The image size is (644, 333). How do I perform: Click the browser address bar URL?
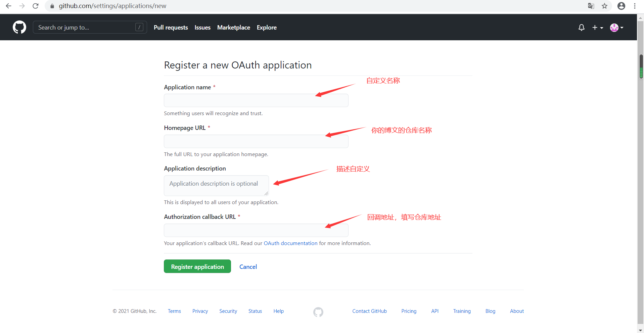click(x=112, y=6)
